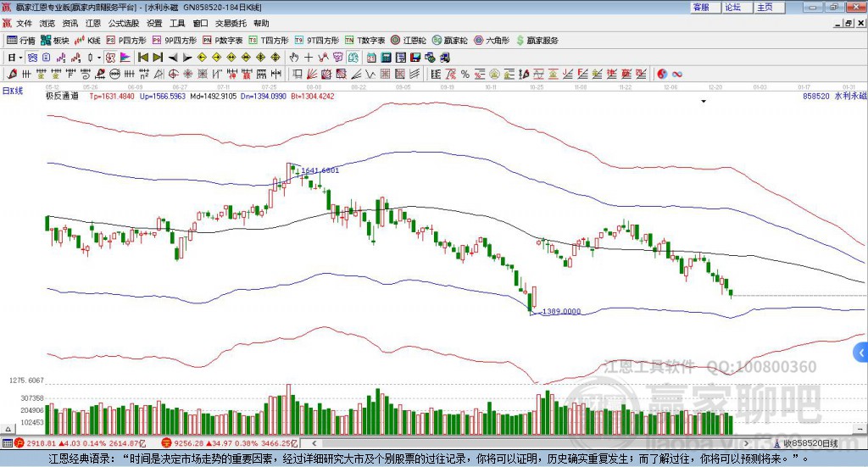This screenshot has width=868, height=467.
Task: Select the red fan lines tool
Action: 312,74
